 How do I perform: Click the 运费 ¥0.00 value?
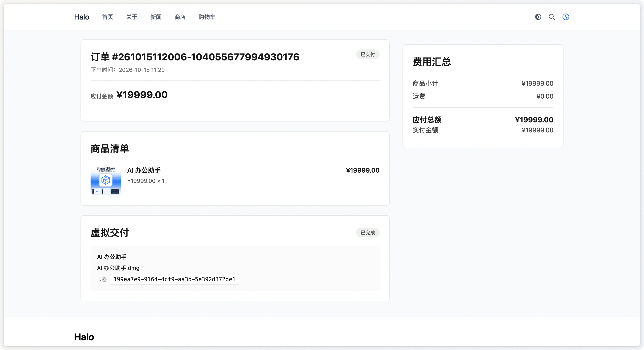tap(545, 96)
